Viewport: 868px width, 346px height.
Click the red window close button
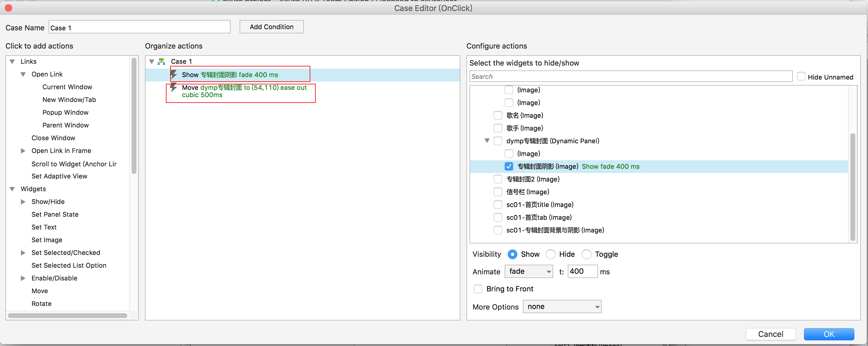(9, 8)
